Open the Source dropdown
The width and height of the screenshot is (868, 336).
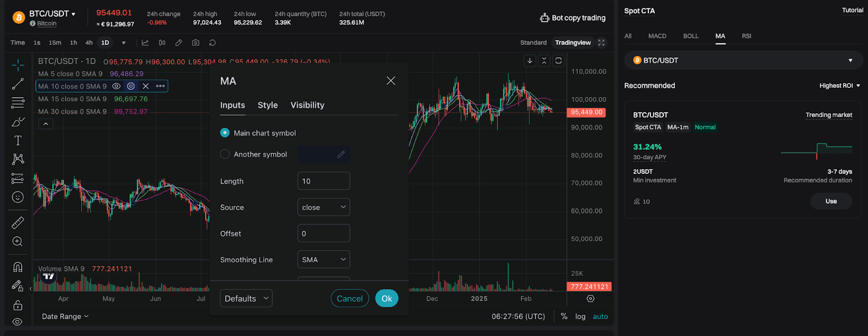coord(324,207)
